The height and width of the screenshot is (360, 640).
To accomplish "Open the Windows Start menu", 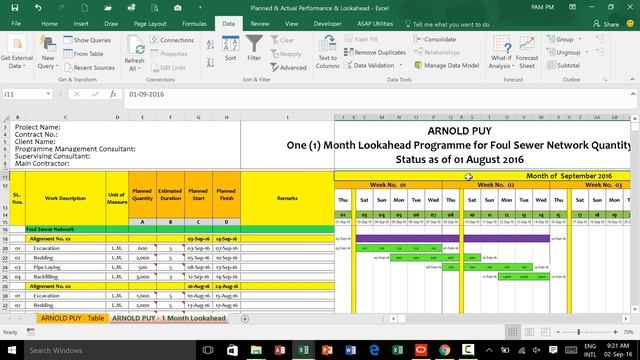I will tap(11, 350).
